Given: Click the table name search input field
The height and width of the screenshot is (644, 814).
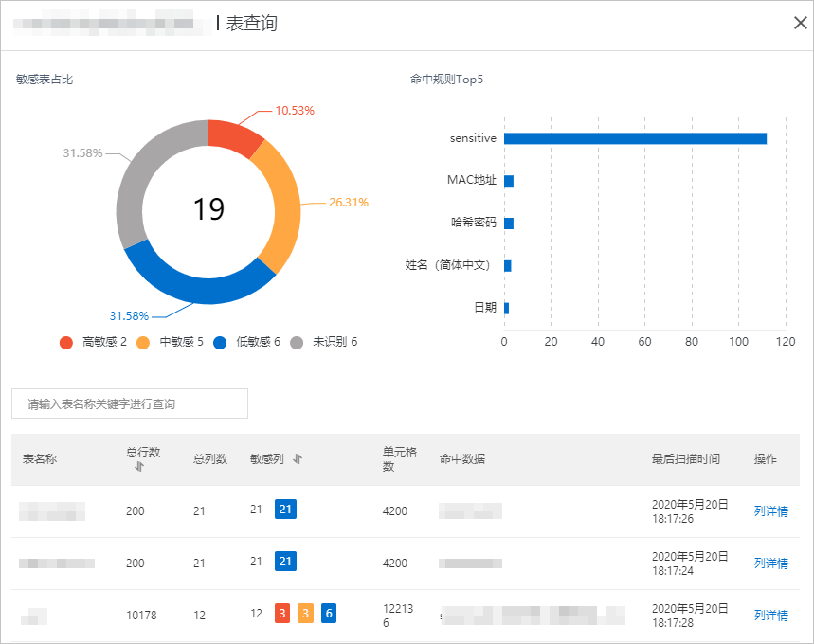Looking at the screenshot, I should pyautogui.click(x=129, y=403).
